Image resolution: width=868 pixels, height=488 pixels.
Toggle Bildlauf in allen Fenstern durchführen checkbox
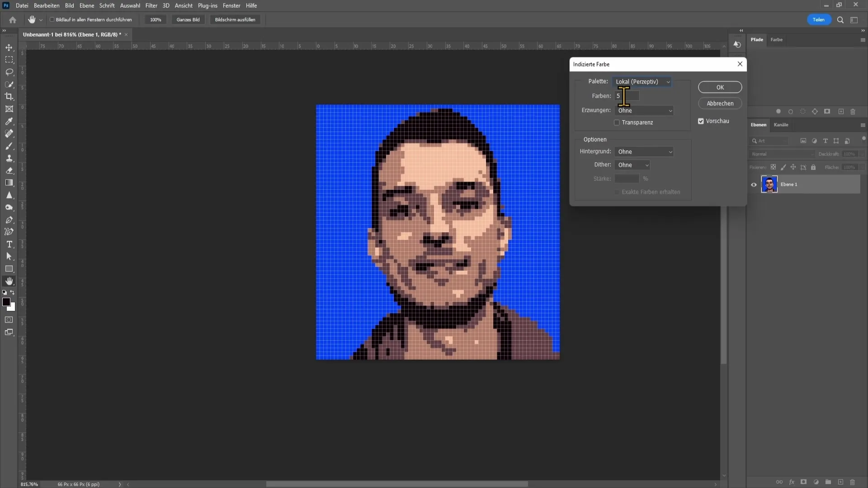52,20
